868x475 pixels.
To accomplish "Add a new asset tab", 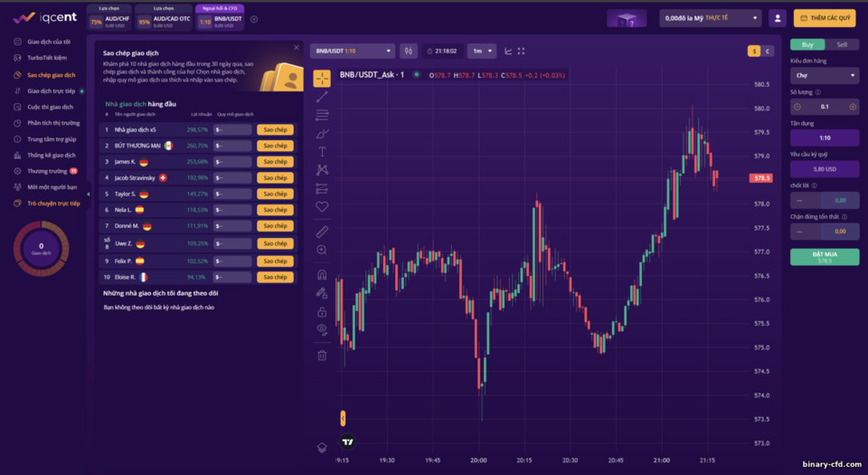I will pos(254,19).
